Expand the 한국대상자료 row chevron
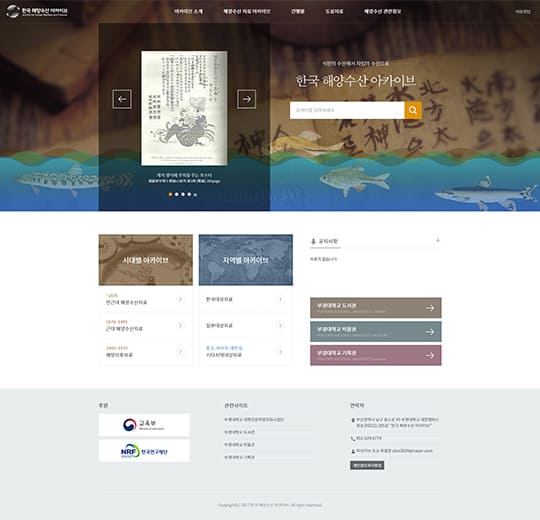 pos(280,299)
